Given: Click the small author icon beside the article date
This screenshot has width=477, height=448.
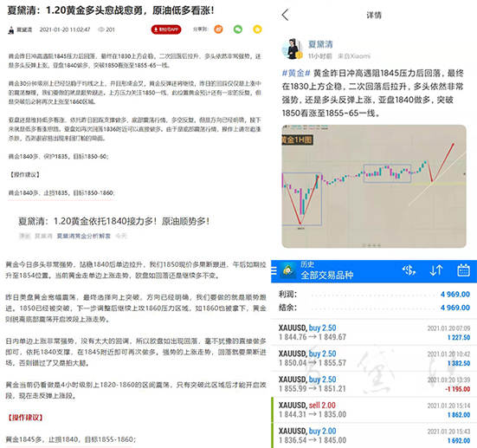Looking at the screenshot, I should coord(11,29).
